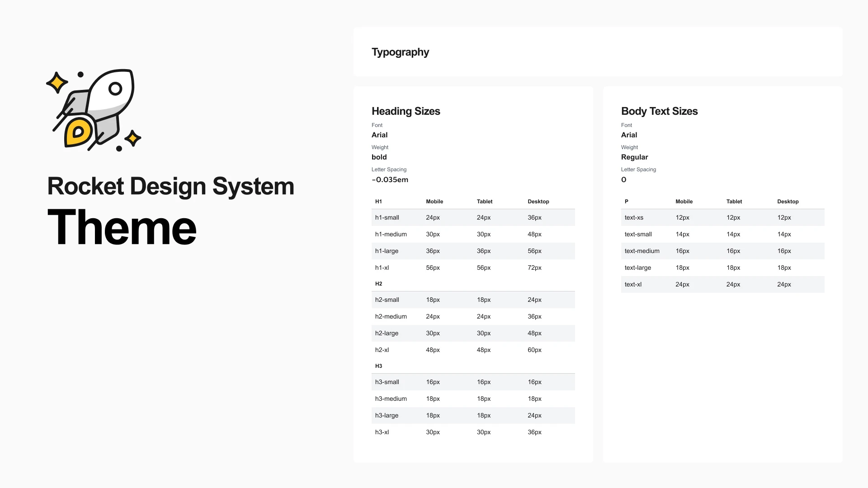
Task: Click Desktop column header in Body Text table
Action: pyautogui.click(x=788, y=202)
